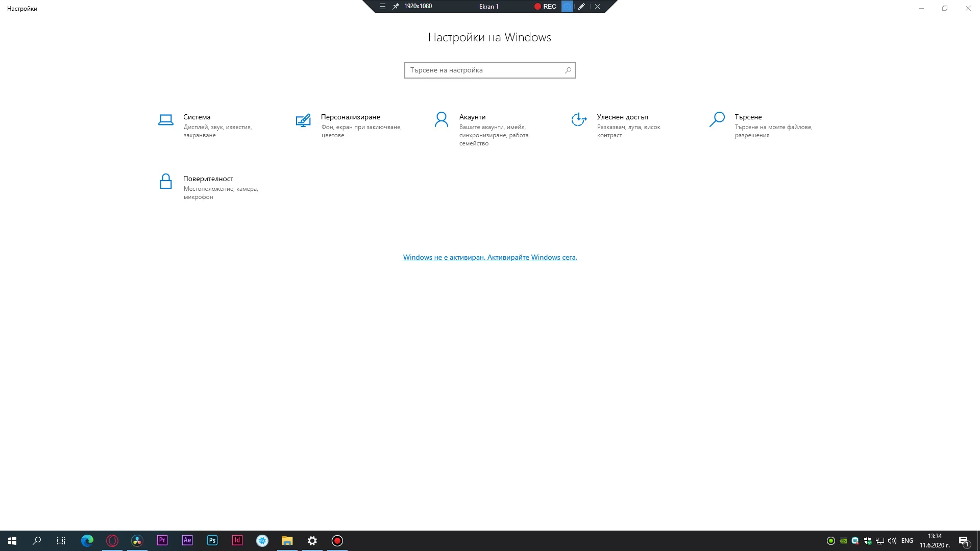
Task: Toggle the recorder toolbar pin
Action: pyautogui.click(x=396, y=7)
